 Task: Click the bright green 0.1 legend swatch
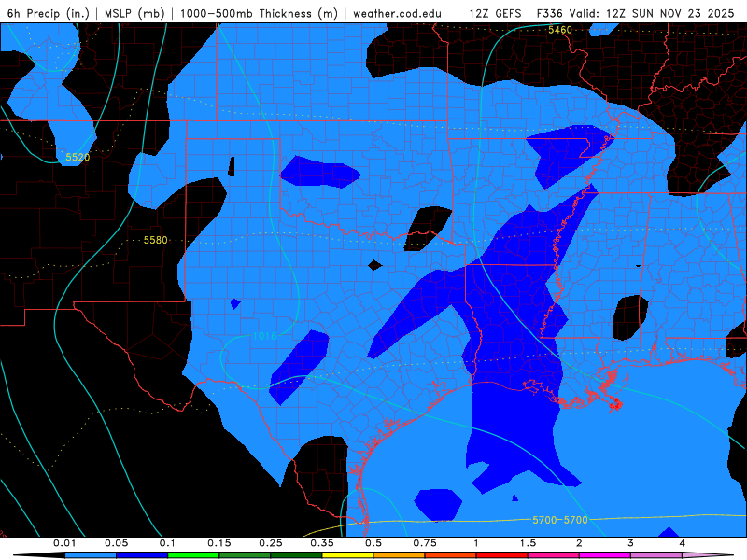193,555
